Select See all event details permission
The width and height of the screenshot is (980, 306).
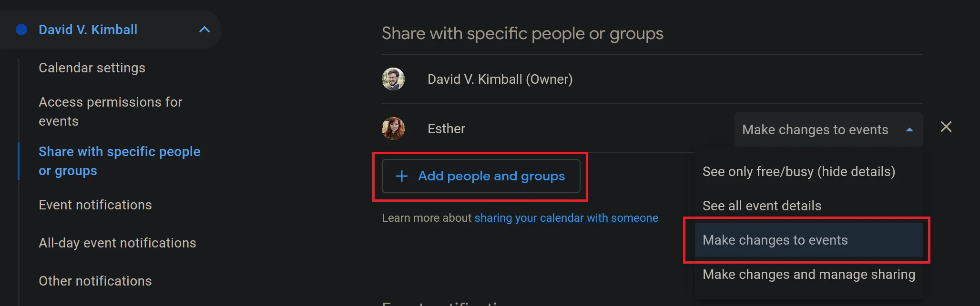pos(762,206)
